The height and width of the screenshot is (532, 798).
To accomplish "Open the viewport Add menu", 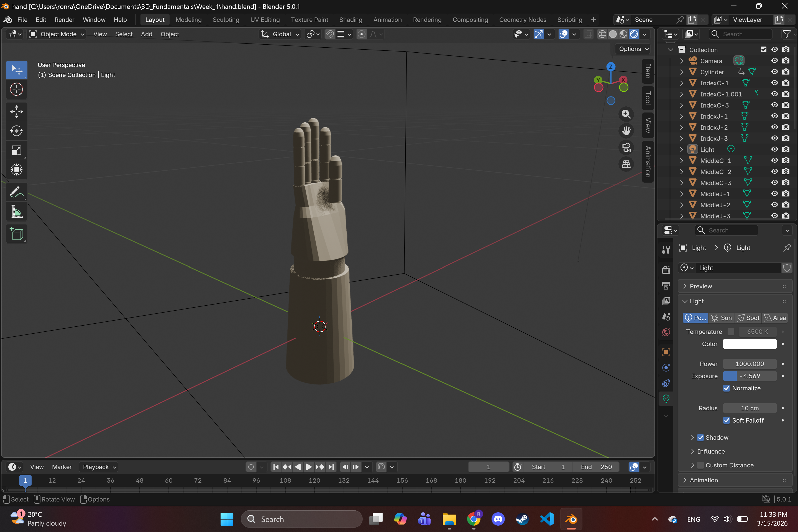I will (x=147, y=34).
